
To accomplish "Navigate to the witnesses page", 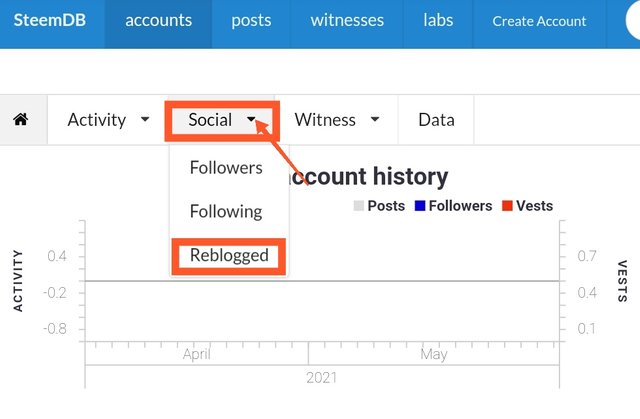I will coord(346,21).
